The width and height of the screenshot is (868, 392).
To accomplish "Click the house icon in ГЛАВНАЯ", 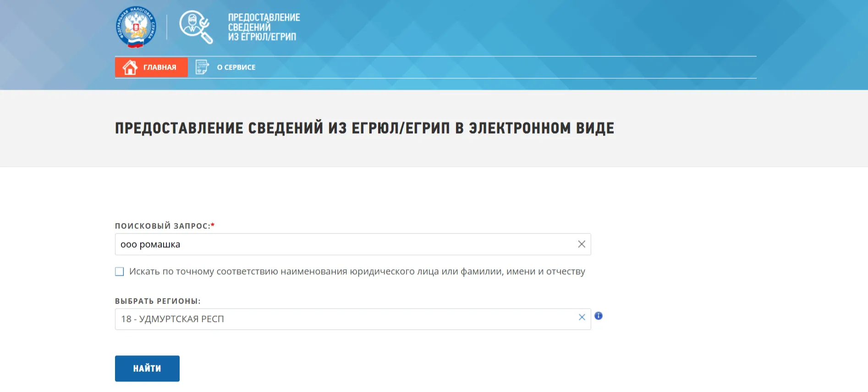I will (x=130, y=67).
